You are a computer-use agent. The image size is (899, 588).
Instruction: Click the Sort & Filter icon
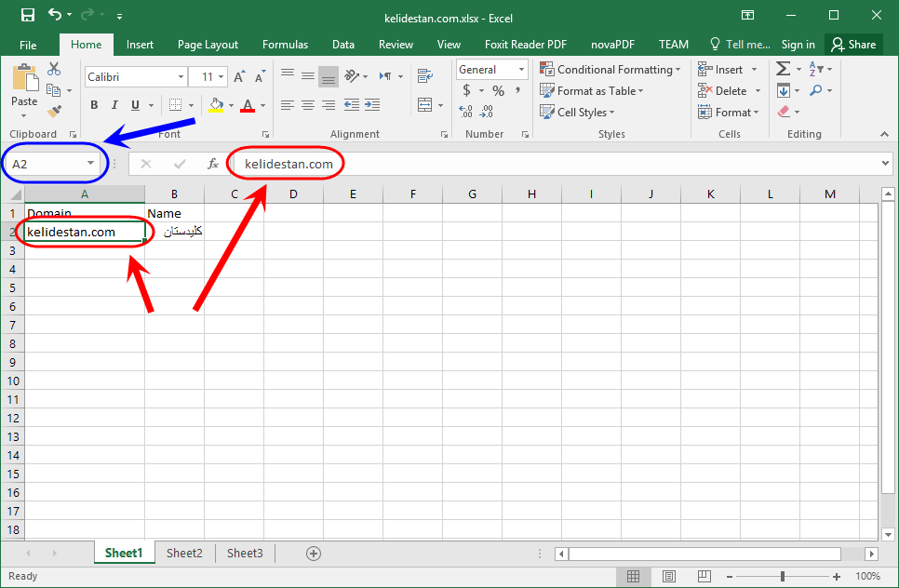[x=816, y=70]
